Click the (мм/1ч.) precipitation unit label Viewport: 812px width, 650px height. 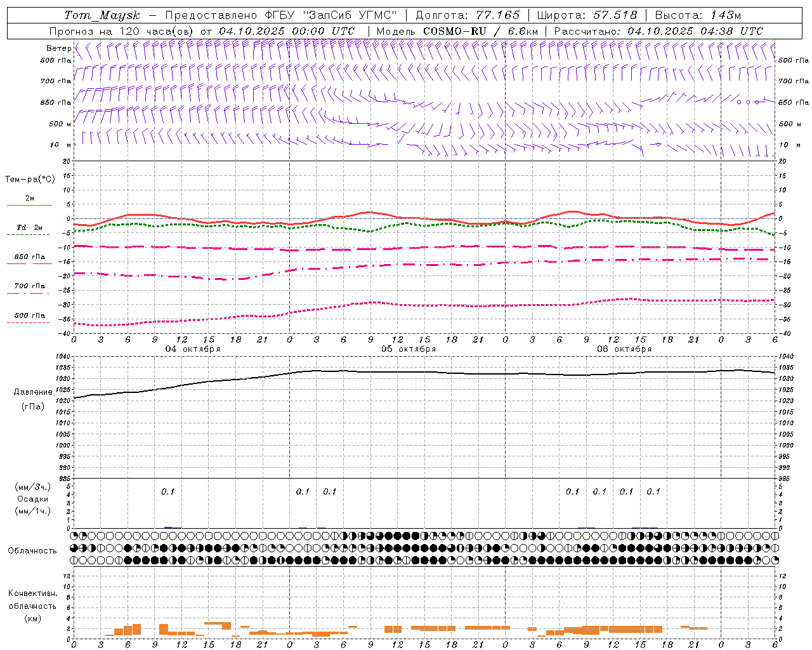(33, 511)
